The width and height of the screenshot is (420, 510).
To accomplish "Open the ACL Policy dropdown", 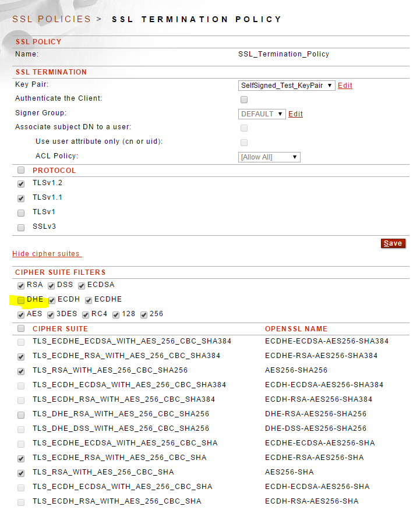I will (269, 157).
